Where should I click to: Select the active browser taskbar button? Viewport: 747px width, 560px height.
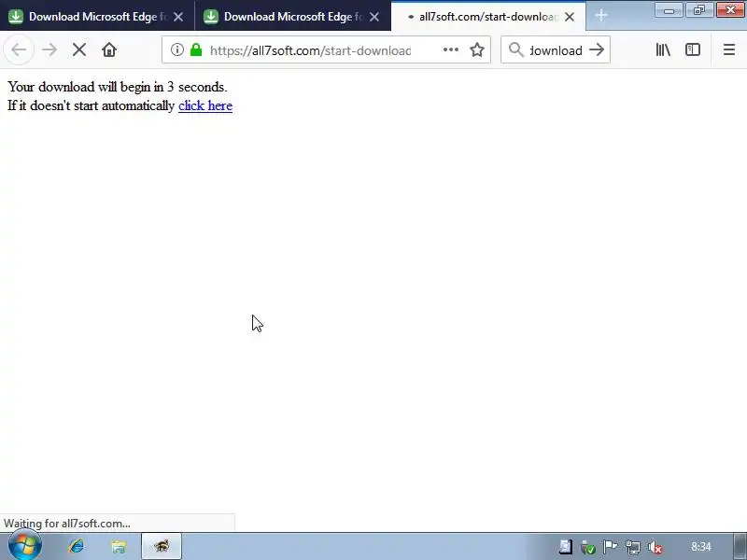[162, 546]
